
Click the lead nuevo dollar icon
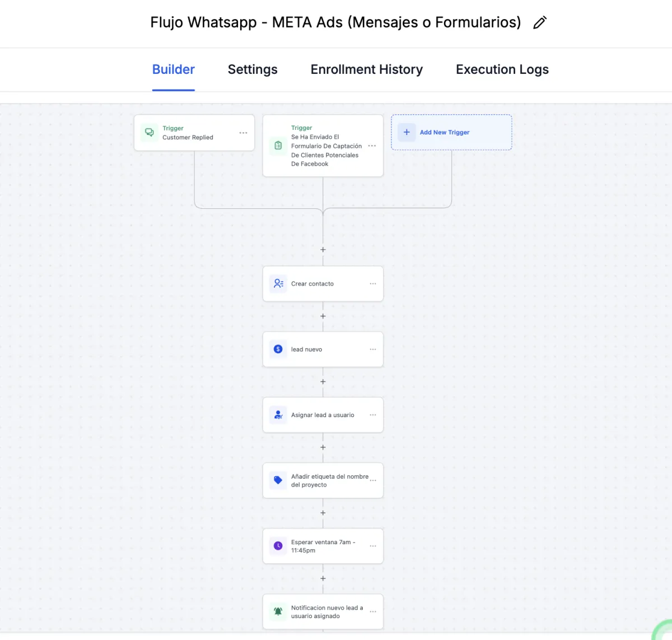click(x=278, y=349)
